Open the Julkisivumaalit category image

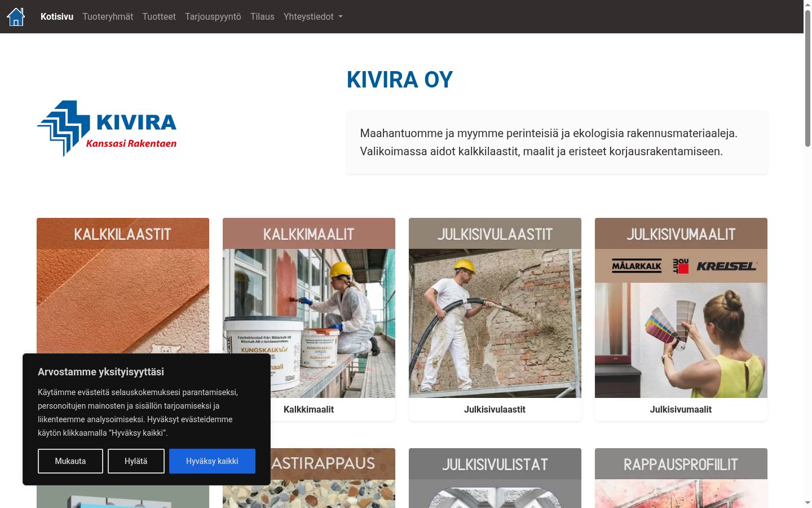[681, 308]
